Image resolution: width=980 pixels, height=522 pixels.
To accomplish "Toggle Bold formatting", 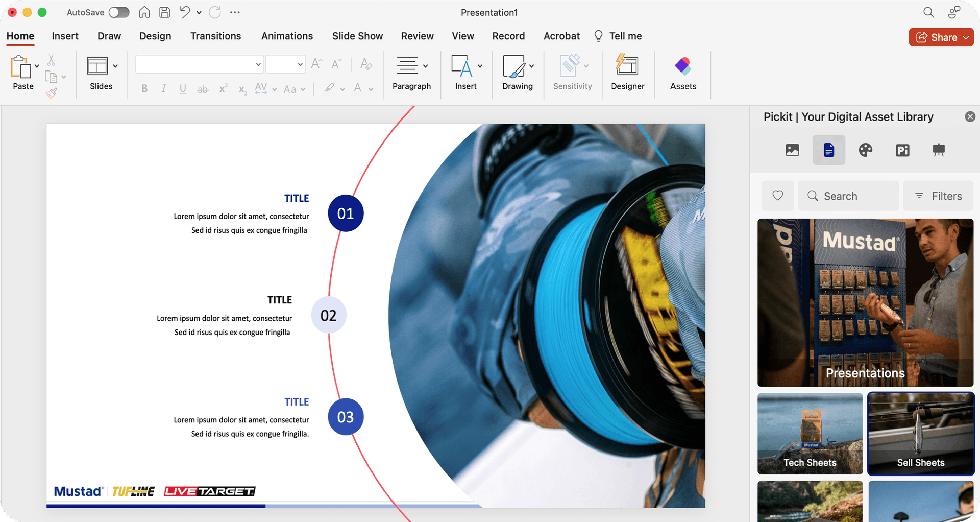I will point(144,89).
